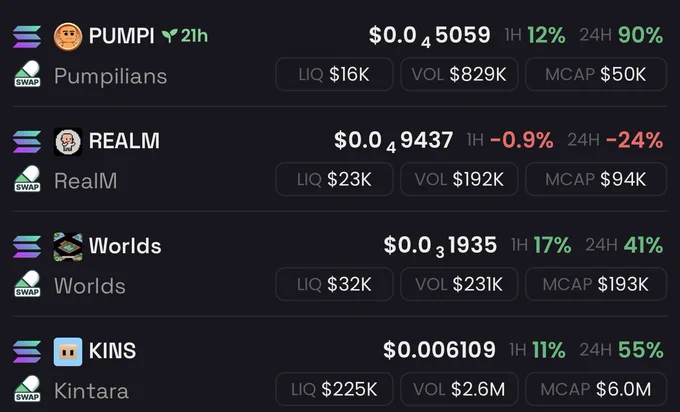
Task: Click the REALM price $0.0₄9437
Action: 393,141
